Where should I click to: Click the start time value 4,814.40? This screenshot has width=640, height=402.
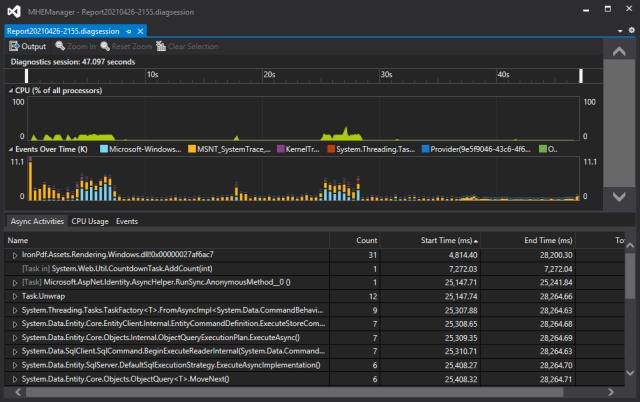coord(463,255)
